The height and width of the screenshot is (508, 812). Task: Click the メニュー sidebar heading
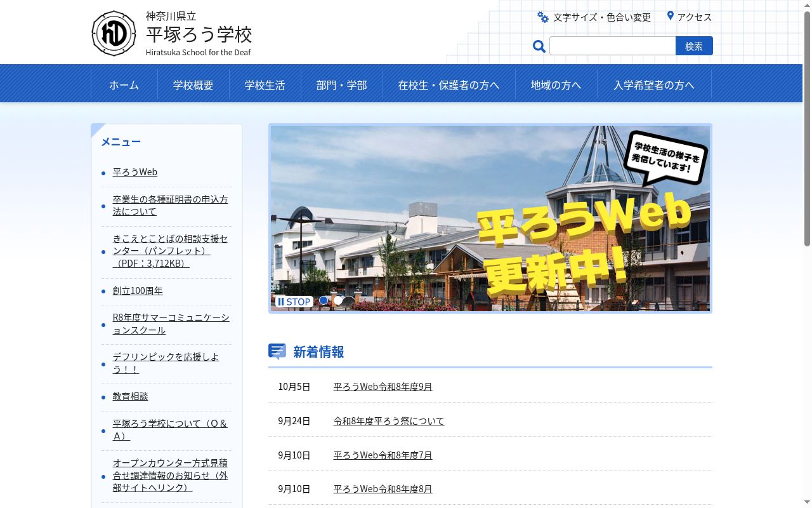[x=121, y=142]
